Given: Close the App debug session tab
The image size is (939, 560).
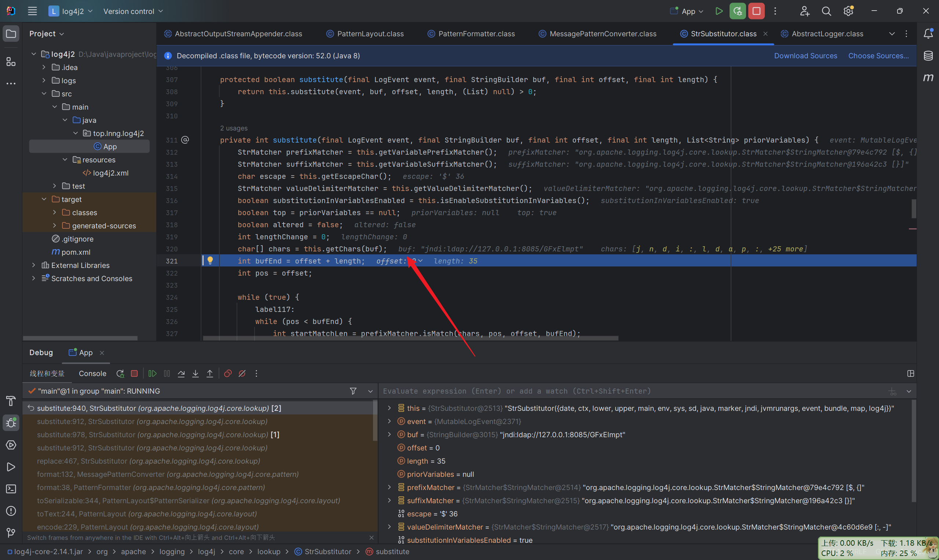Looking at the screenshot, I should pos(102,353).
